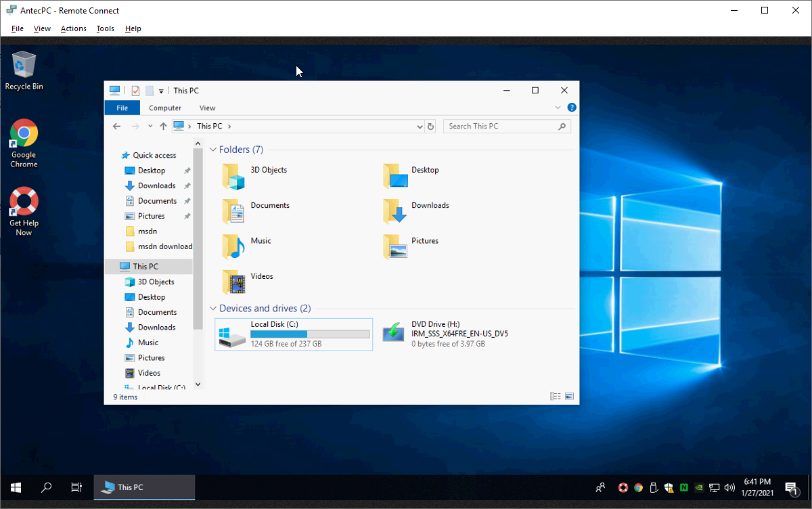The height and width of the screenshot is (509, 812).
Task: Open the Action Center notification icon
Action: (790, 487)
